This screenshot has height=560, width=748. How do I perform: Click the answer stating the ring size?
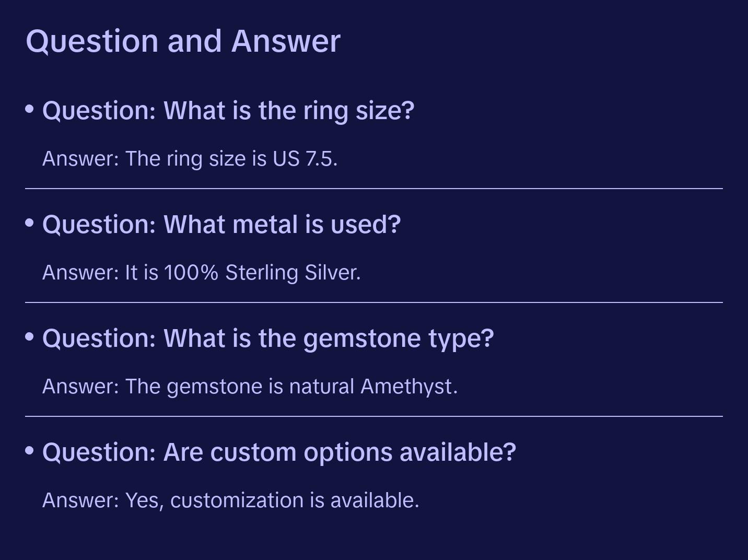click(190, 159)
